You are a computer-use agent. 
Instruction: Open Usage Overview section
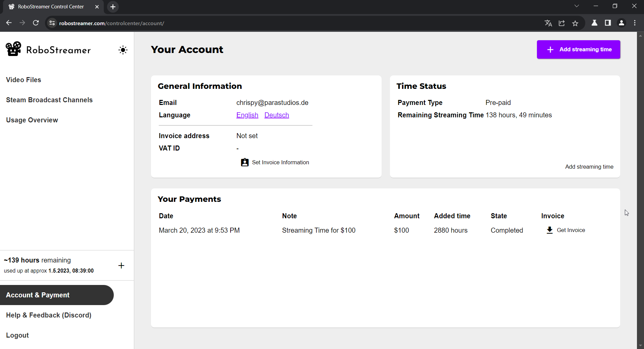pyautogui.click(x=32, y=120)
